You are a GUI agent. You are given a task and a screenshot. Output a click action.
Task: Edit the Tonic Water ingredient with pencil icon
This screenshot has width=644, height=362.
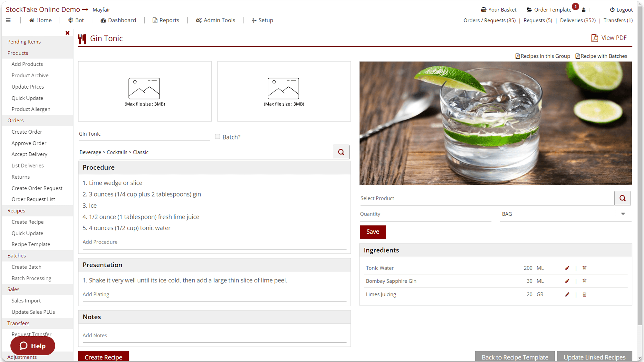click(x=567, y=268)
